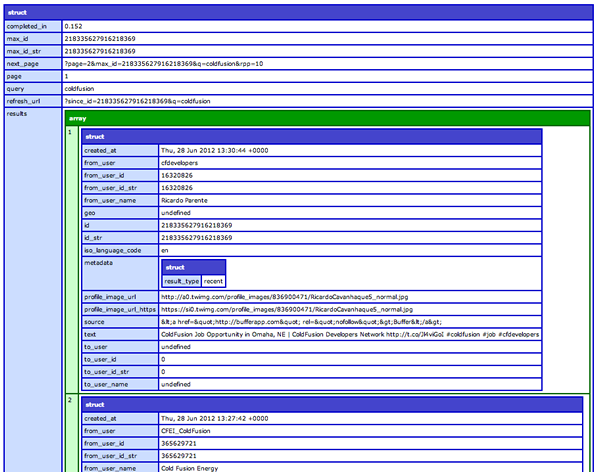Click the from_user value cfdevelopers
This screenshot has height=472, width=598.
click(x=179, y=163)
